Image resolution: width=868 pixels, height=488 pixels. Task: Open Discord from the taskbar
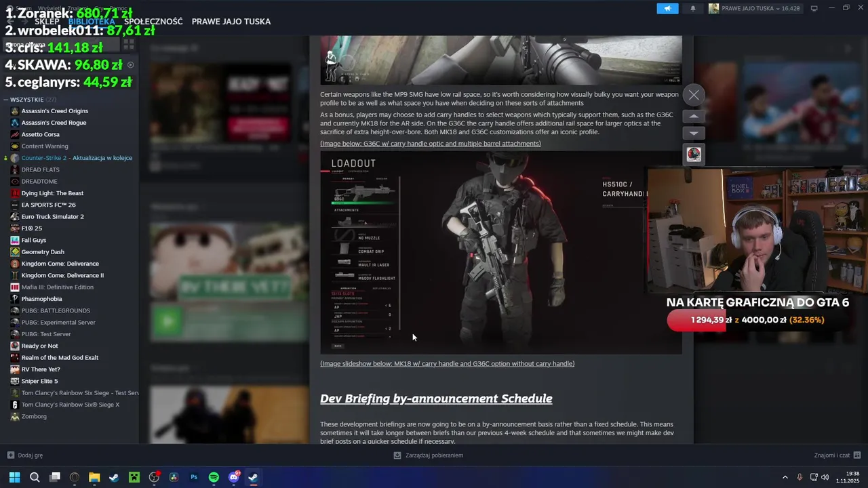pos(234,477)
